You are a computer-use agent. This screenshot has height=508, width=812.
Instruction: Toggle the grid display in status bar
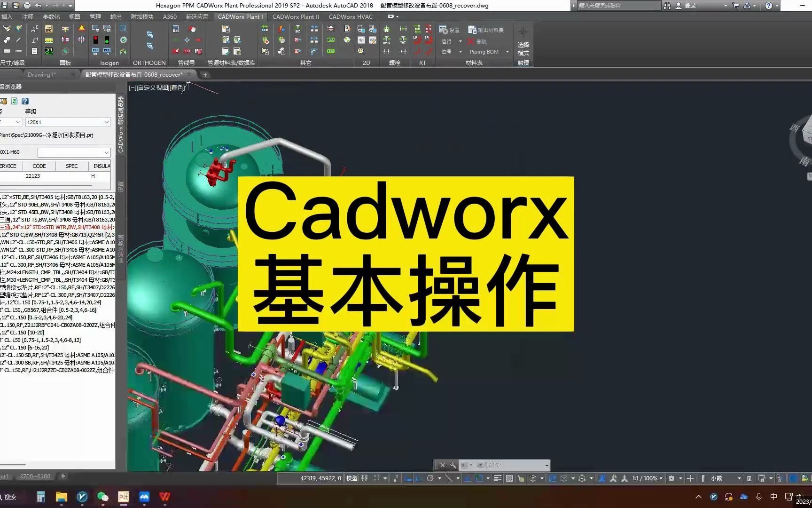365,478
